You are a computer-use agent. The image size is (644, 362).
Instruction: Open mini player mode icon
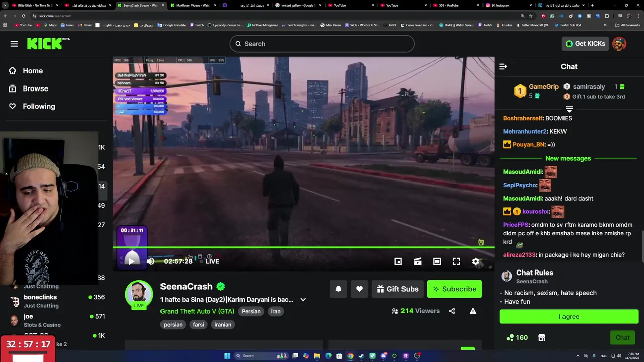(x=398, y=261)
